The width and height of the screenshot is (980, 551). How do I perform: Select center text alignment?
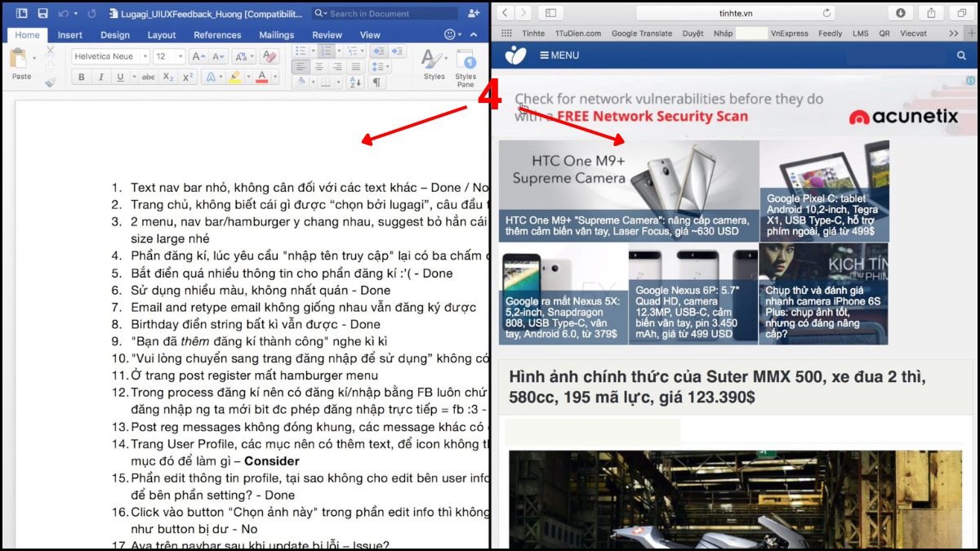319,67
